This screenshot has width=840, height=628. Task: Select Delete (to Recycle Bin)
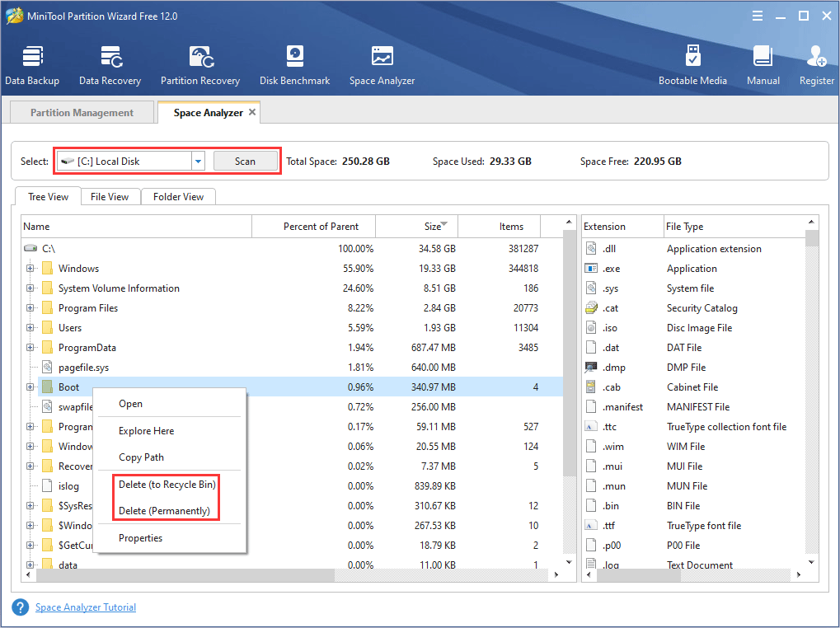pyautogui.click(x=169, y=485)
